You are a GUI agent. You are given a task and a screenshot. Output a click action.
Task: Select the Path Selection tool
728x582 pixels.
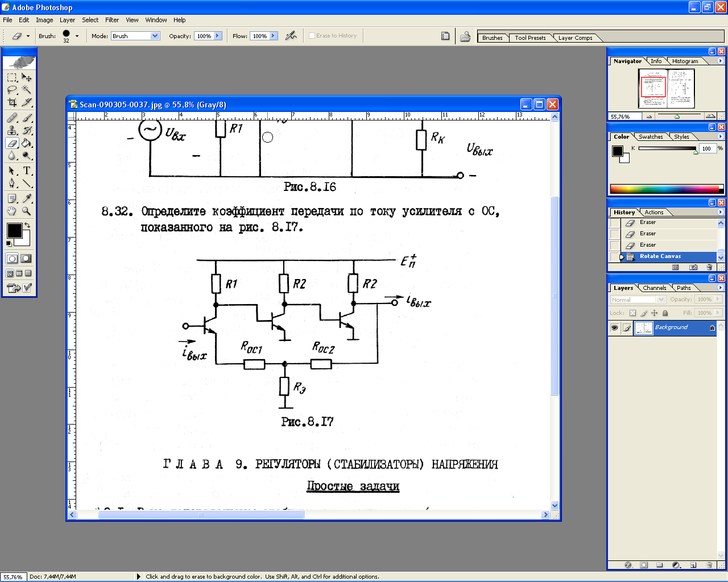pyautogui.click(x=12, y=171)
